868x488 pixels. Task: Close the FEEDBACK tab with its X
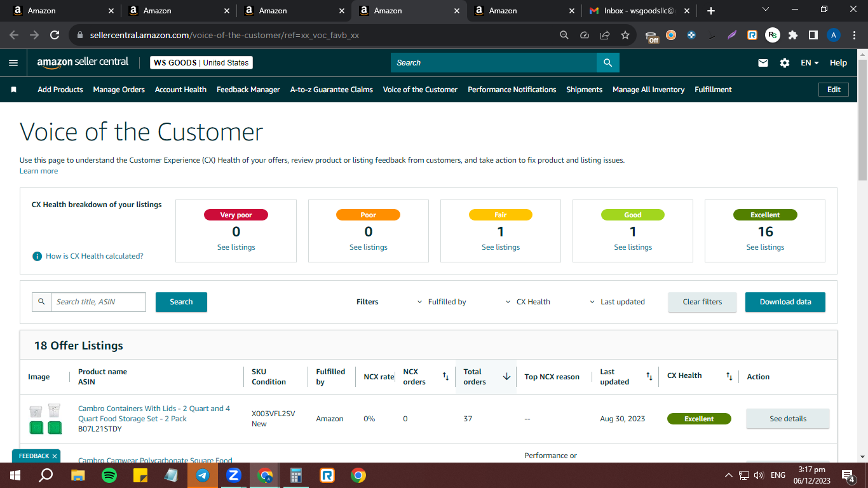(x=55, y=456)
